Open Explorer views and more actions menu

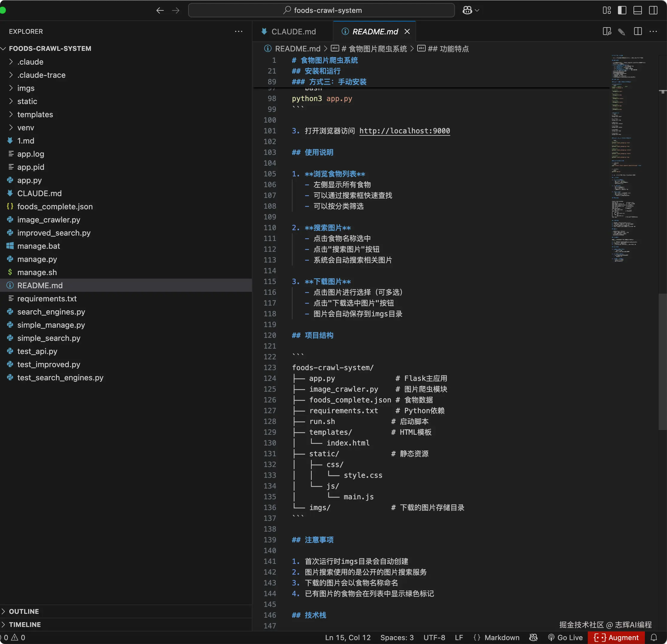239,32
